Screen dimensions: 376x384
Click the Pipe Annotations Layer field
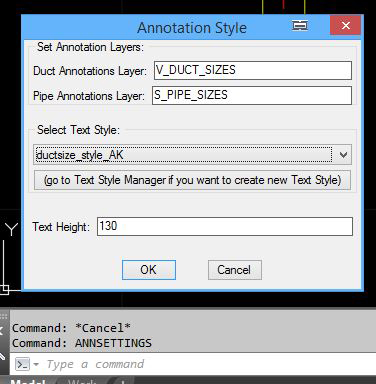click(252, 95)
